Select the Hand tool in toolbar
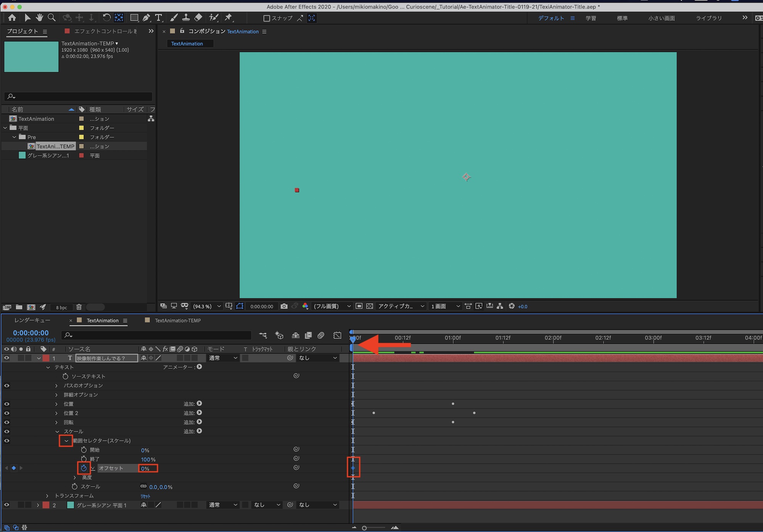Viewport: 763px width, 532px height. (x=39, y=18)
